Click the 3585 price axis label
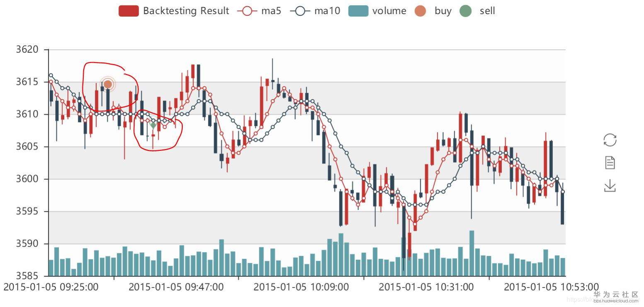 click(27, 276)
